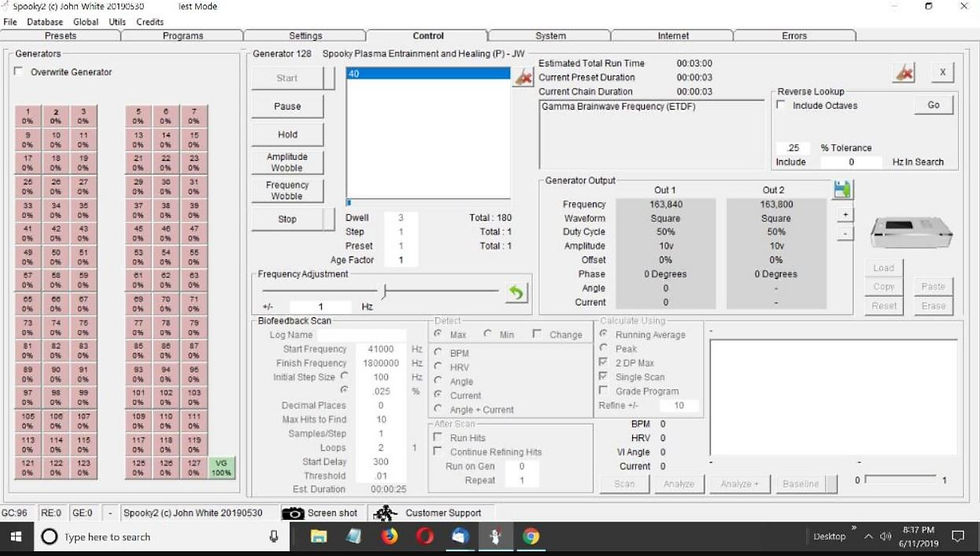Viewport: 980px width, 556px height.
Task: Select generator 127 cell
Action: (x=194, y=468)
